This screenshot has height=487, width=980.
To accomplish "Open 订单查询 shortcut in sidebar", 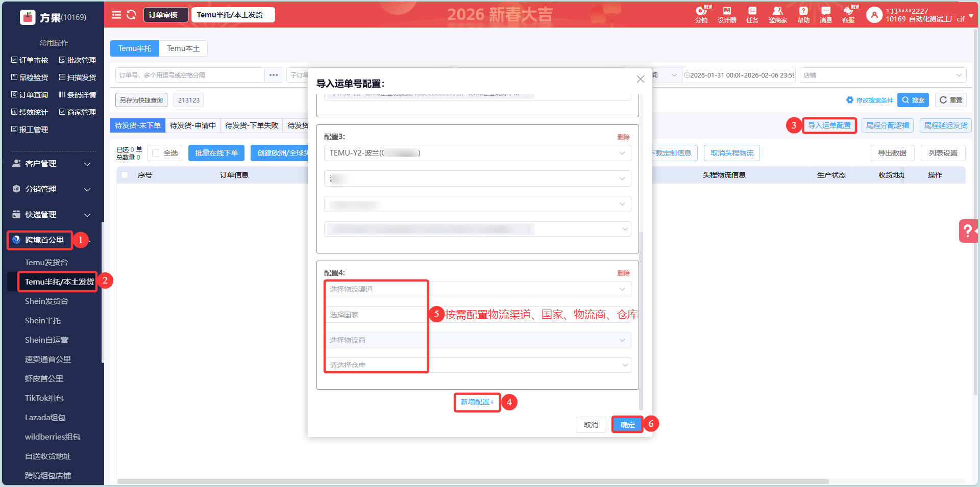I will pos(30,95).
